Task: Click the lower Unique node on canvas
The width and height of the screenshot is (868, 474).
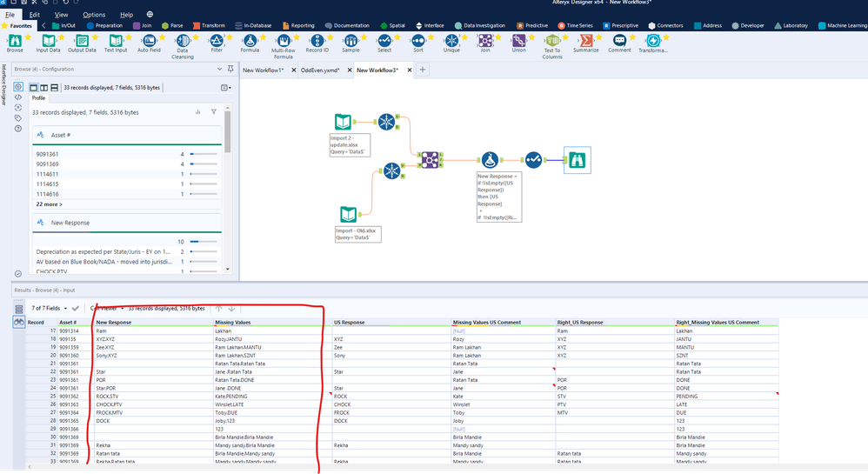Action: tap(392, 170)
